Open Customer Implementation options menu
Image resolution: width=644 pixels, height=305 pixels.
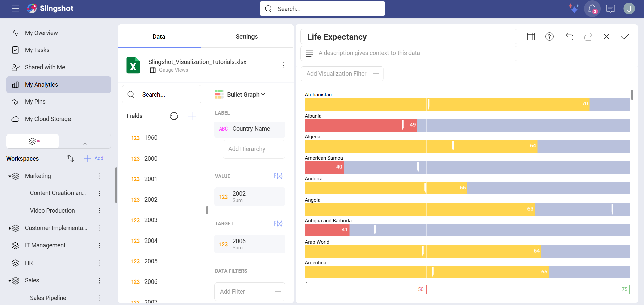click(99, 228)
